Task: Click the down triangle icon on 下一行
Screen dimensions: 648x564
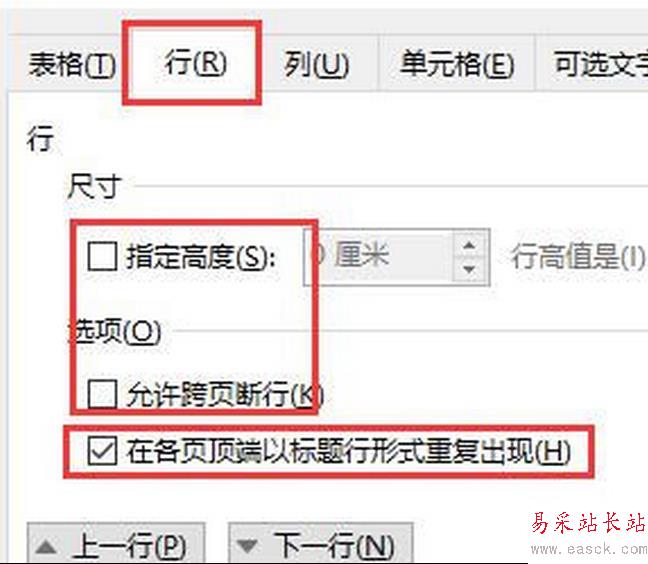Action: point(247,546)
